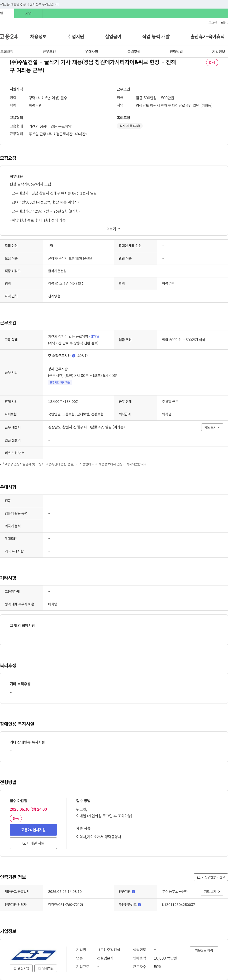This screenshot has height=980, width=228.
Task: Apply via 고용24 입사지원 button
Action: 33,830
